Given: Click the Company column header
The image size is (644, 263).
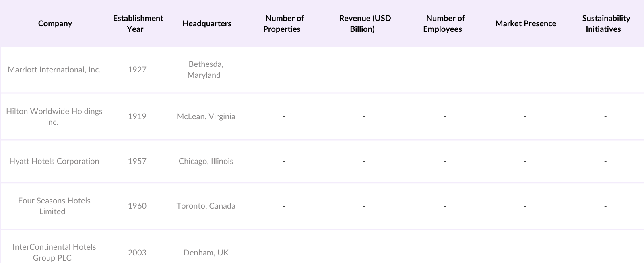Looking at the screenshot, I should (55, 23).
